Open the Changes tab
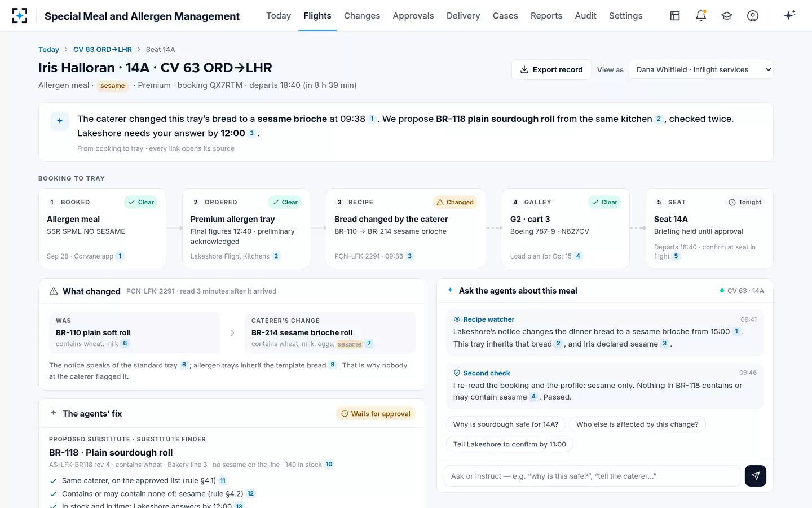The image size is (812, 508). tap(362, 16)
